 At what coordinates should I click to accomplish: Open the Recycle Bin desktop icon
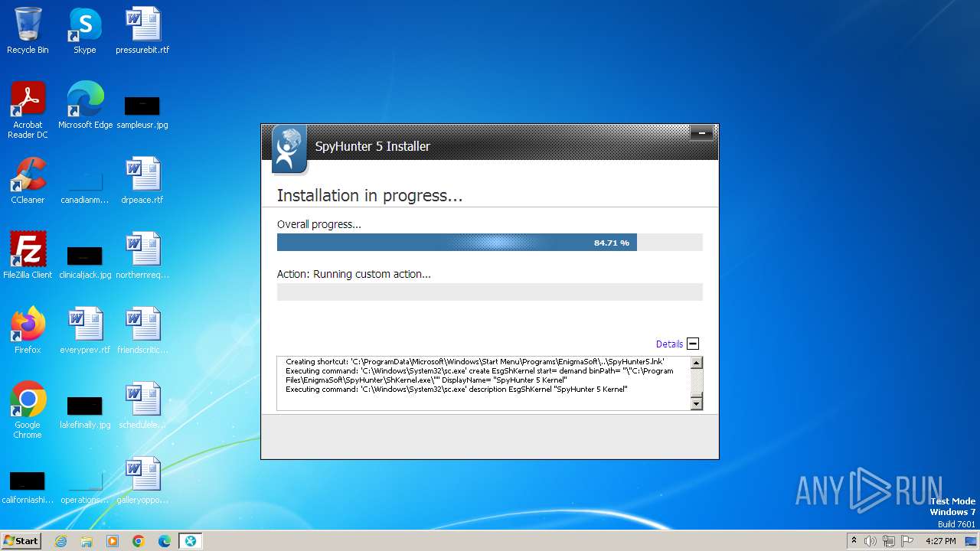(28, 31)
